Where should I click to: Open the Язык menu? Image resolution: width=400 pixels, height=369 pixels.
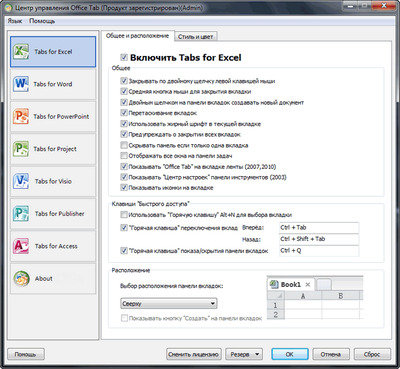[15, 21]
